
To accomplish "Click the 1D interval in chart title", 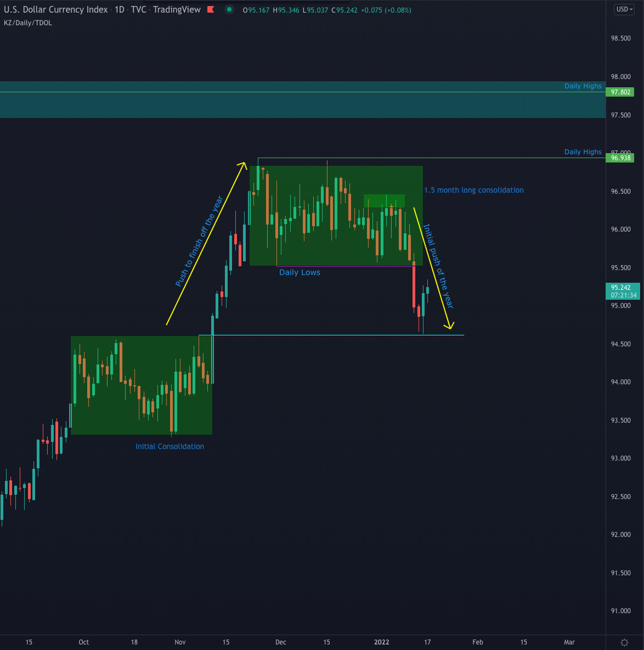I will click(x=119, y=10).
